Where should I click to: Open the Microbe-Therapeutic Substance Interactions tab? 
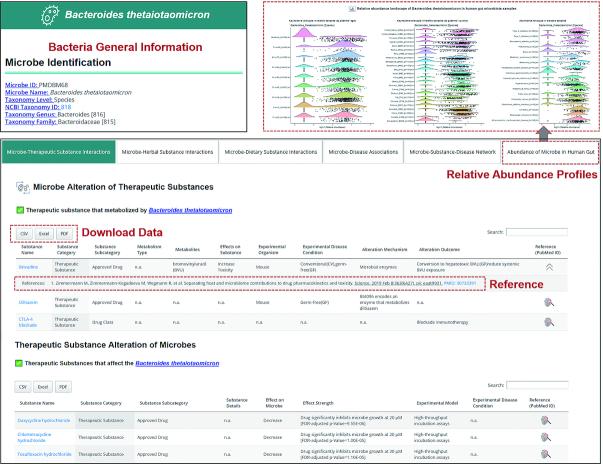tap(58, 152)
